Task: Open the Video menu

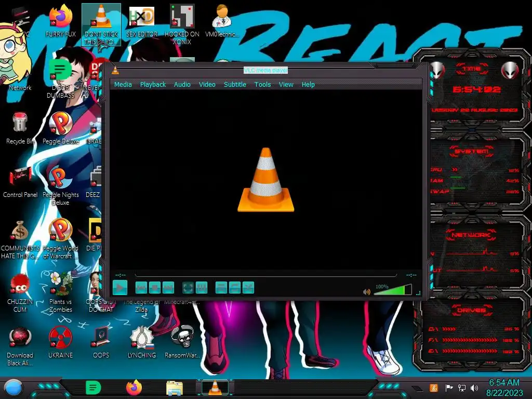Action: (207, 85)
